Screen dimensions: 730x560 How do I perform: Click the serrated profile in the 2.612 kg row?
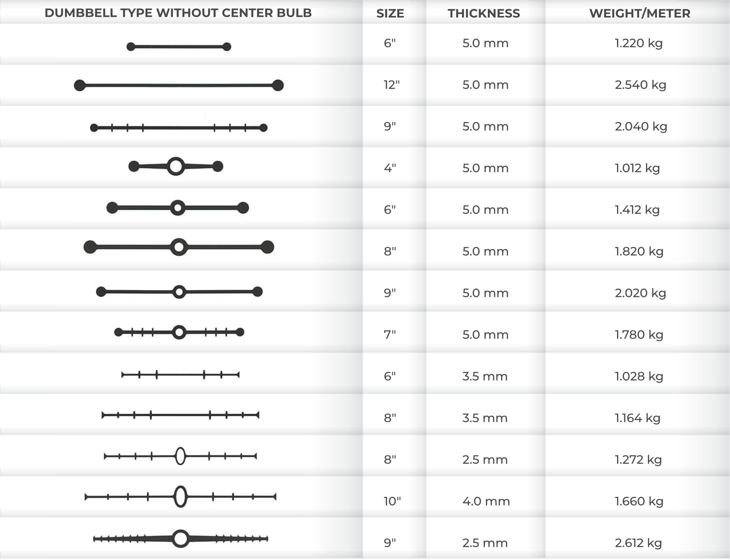pos(181,539)
